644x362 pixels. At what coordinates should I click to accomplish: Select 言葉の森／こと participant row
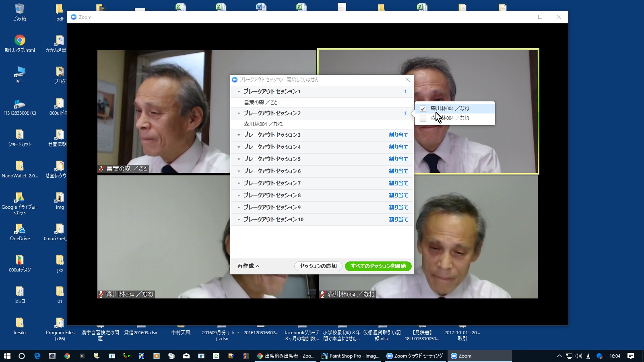322,103
